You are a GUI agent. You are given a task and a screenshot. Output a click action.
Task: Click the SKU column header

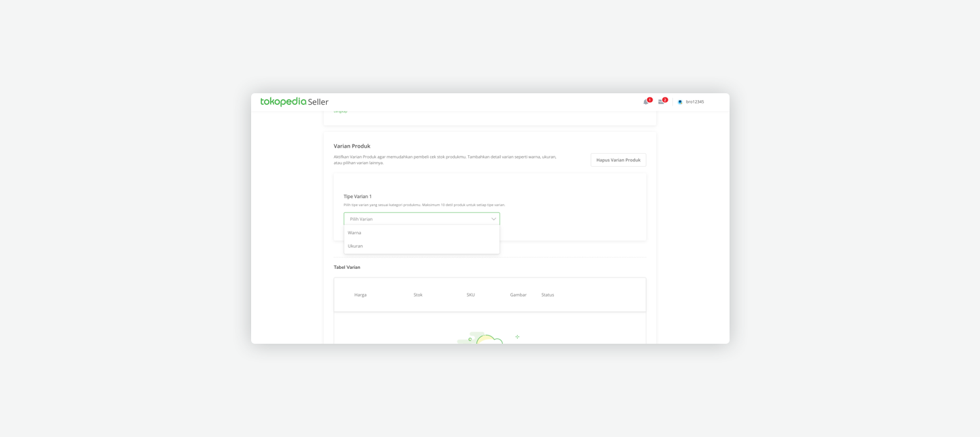(470, 295)
